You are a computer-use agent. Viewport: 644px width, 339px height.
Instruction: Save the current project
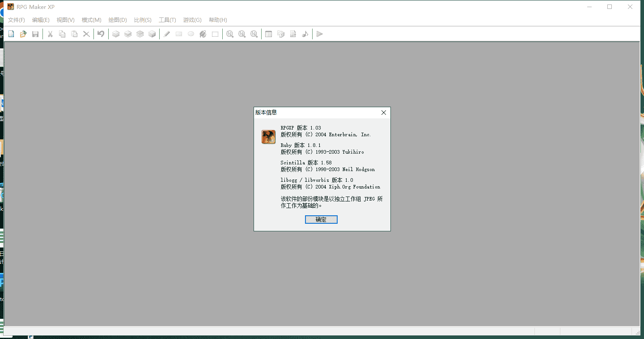point(35,33)
